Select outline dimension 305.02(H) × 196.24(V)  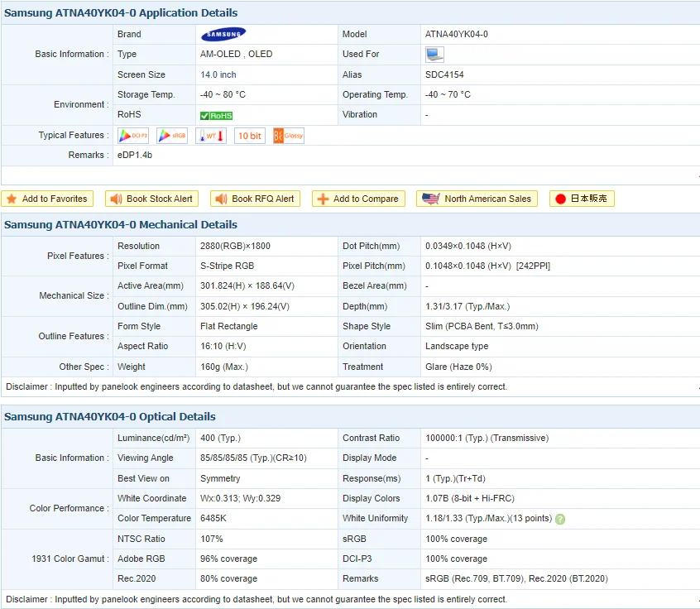[245, 306]
